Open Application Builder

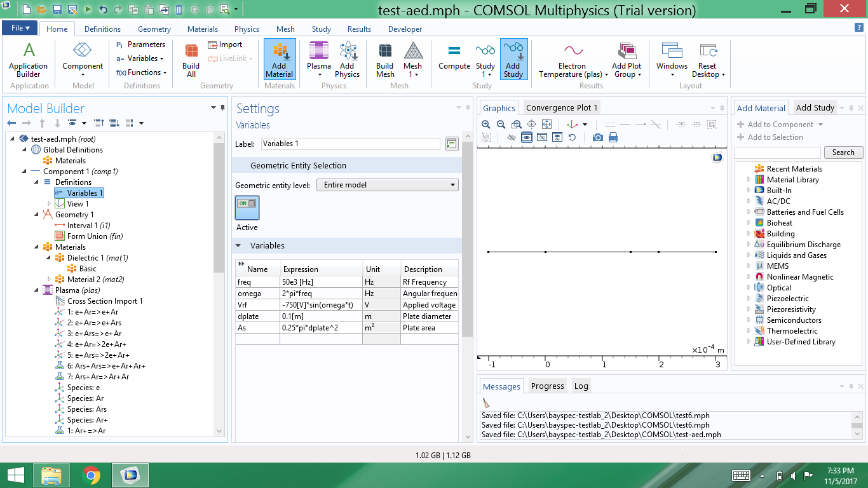pos(29,60)
